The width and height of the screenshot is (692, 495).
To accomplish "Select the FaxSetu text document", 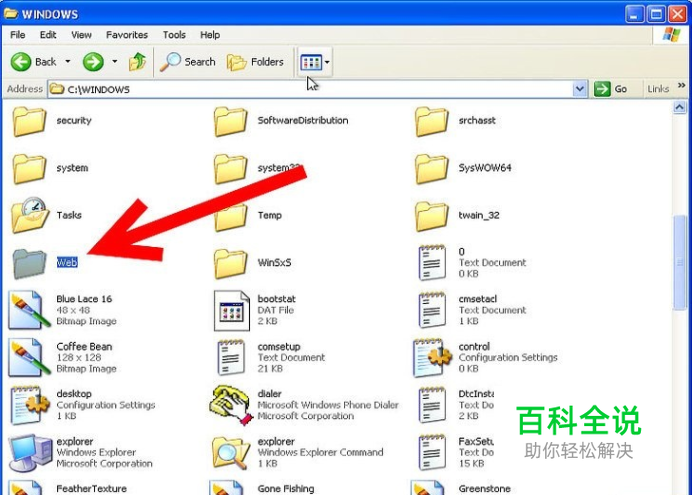I will point(456,453).
